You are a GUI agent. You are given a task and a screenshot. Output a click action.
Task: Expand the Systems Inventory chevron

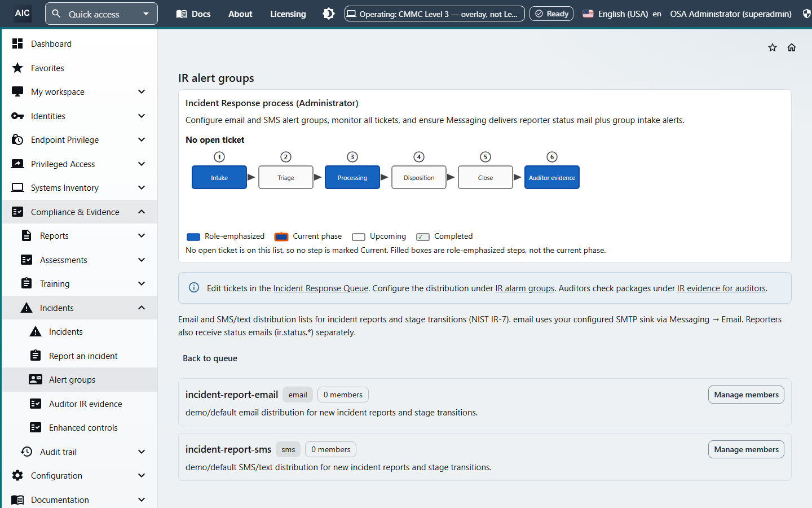[142, 187]
